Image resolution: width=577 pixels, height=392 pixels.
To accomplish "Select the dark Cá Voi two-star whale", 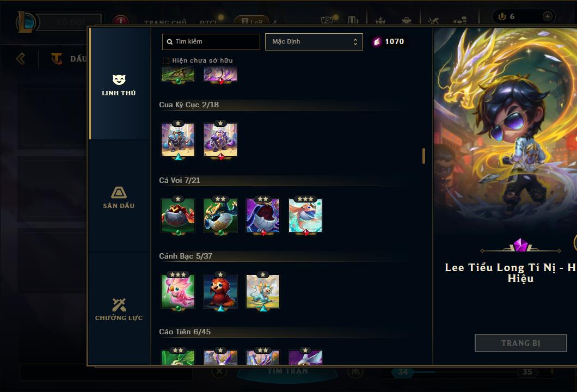I will 263,216.
